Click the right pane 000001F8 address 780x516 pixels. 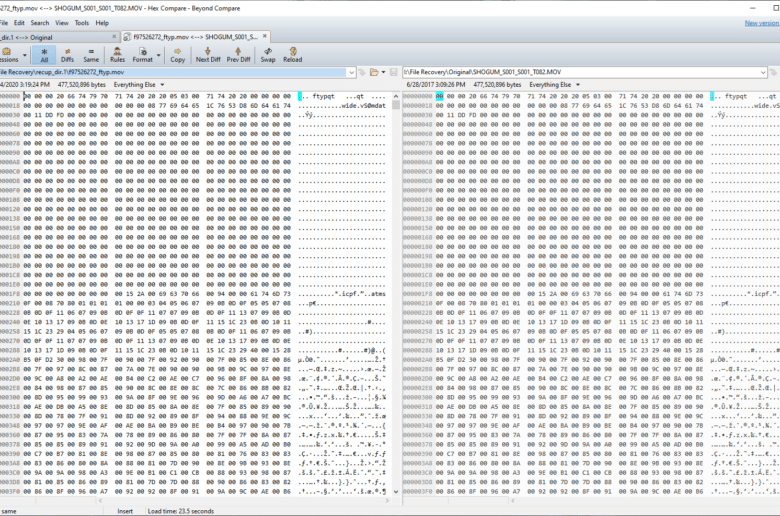[x=417, y=294]
